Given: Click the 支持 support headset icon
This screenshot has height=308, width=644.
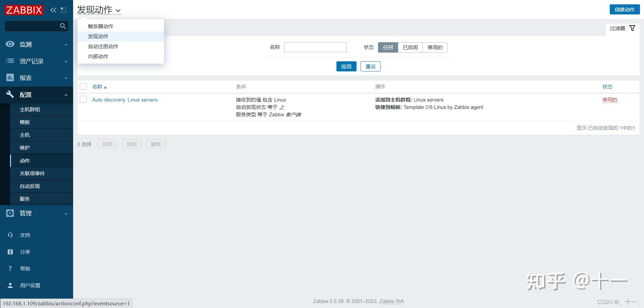Looking at the screenshot, I should 9,235.
